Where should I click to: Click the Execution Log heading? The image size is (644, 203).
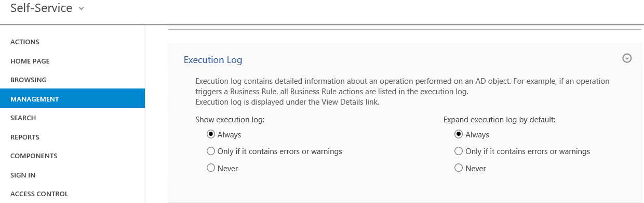pyautogui.click(x=213, y=60)
